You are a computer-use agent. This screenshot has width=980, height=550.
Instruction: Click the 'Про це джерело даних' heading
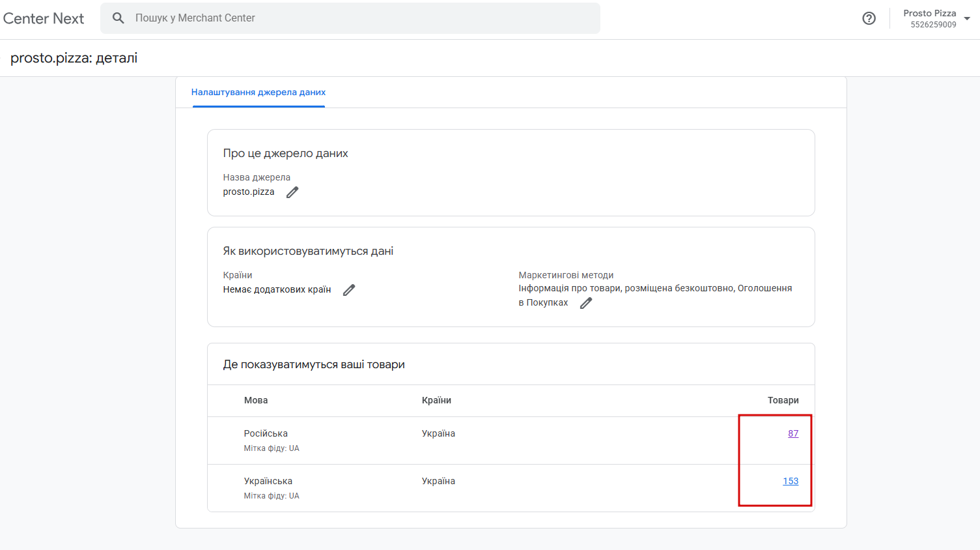click(285, 153)
